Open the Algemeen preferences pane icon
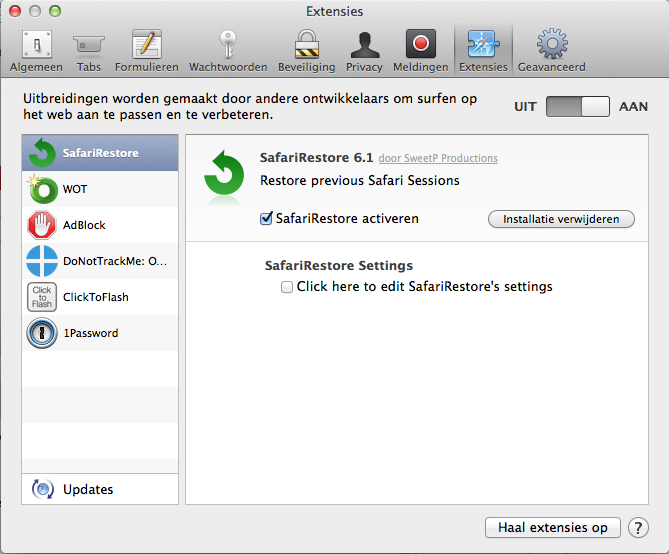 (37, 44)
